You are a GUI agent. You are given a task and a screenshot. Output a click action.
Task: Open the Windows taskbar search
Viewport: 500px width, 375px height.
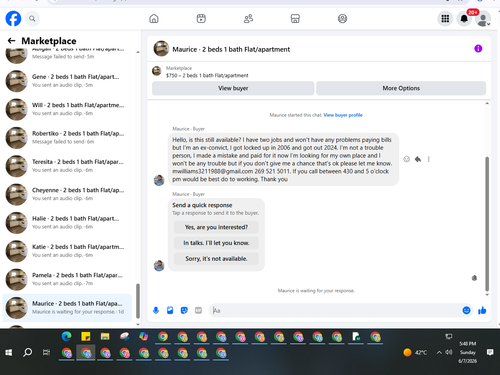28,352
